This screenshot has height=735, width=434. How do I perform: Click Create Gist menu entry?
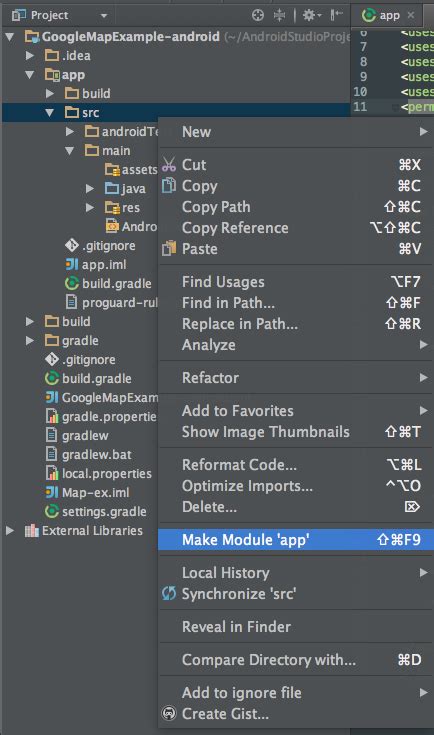pos(294,714)
